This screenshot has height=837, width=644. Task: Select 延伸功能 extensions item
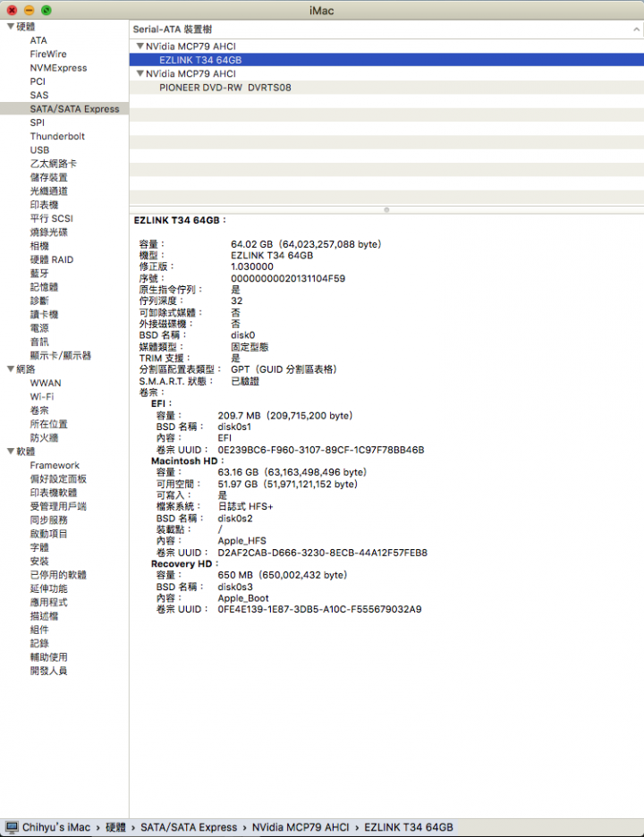(48, 588)
